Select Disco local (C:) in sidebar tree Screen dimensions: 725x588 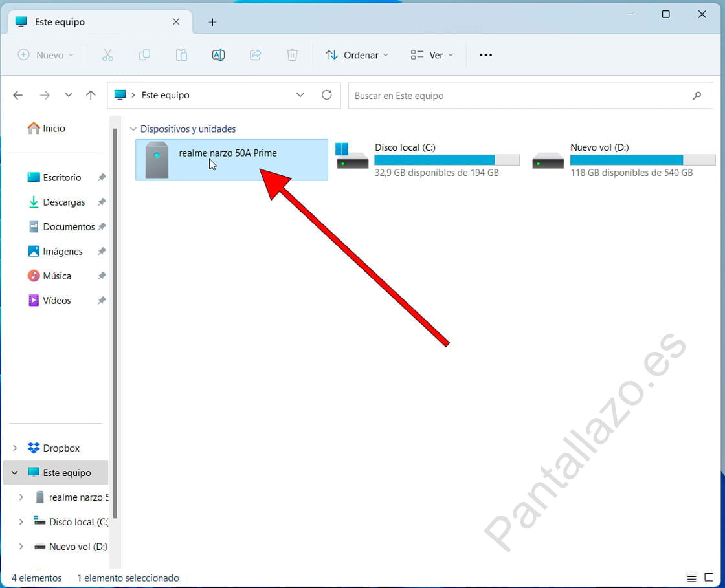click(x=72, y=522)
